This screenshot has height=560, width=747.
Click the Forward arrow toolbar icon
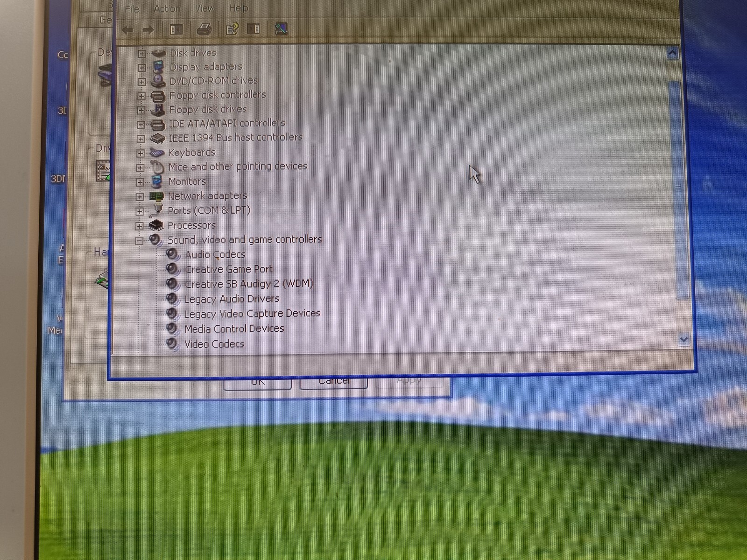pyautogui.click(x=148, y=30)
